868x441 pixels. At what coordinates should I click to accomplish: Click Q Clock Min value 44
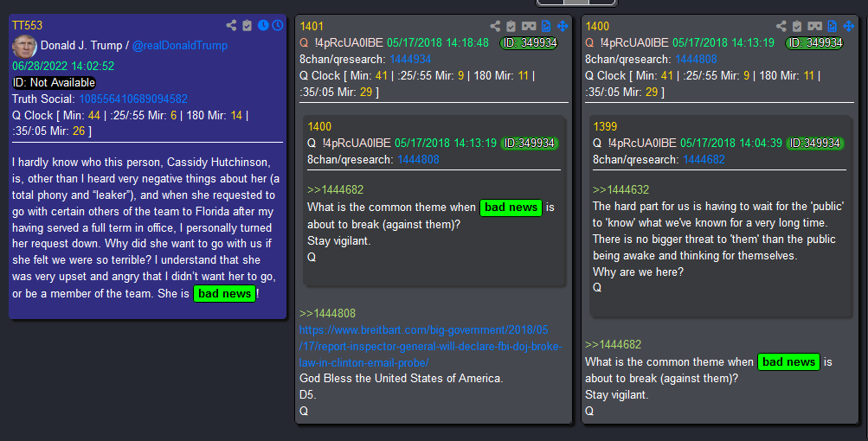tap(94, 116)
